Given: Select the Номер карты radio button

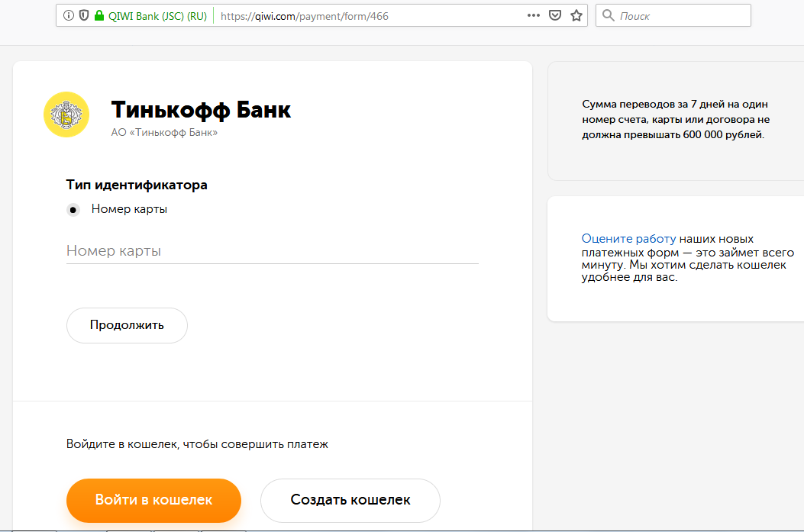Looking at the screenshot, I should (x=73, y=210).
